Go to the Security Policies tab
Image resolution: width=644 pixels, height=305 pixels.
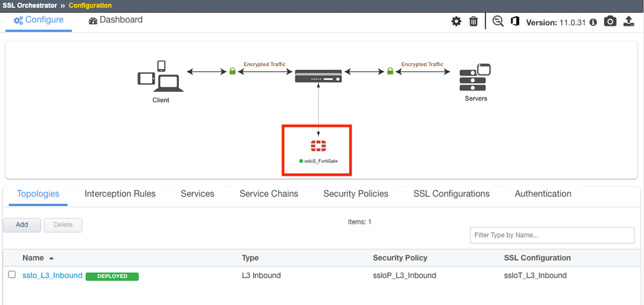[356, 194]
